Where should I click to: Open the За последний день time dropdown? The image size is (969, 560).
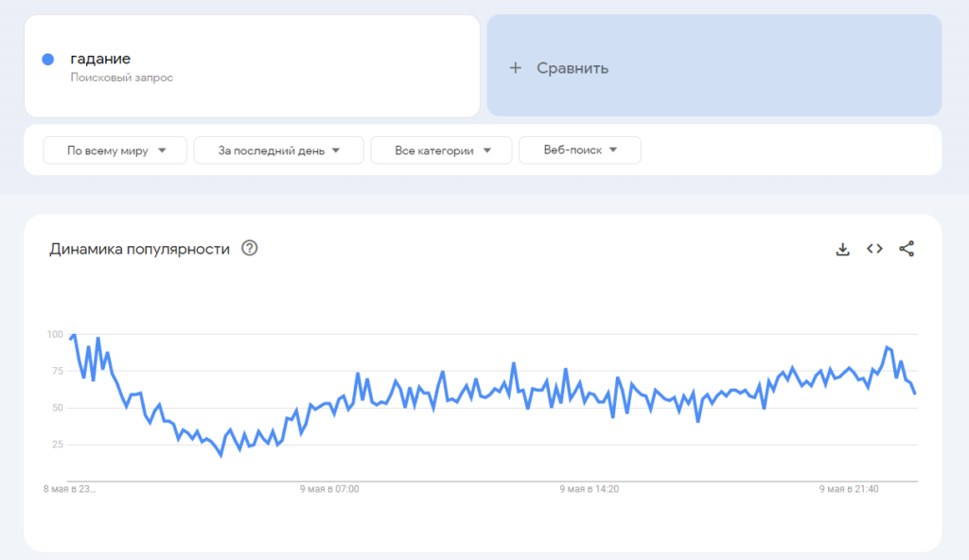(x=279, y=150)
